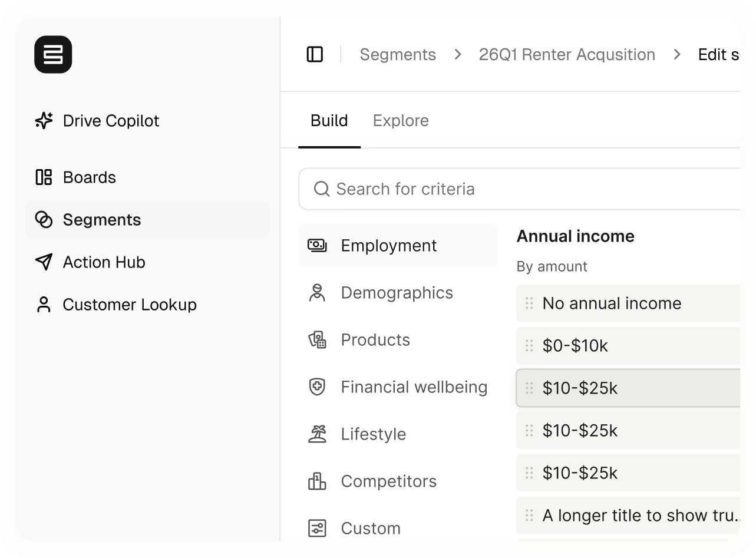Screen dimensions: 756x558
Task: Click the app logo icon
Action: click(53, 55)
